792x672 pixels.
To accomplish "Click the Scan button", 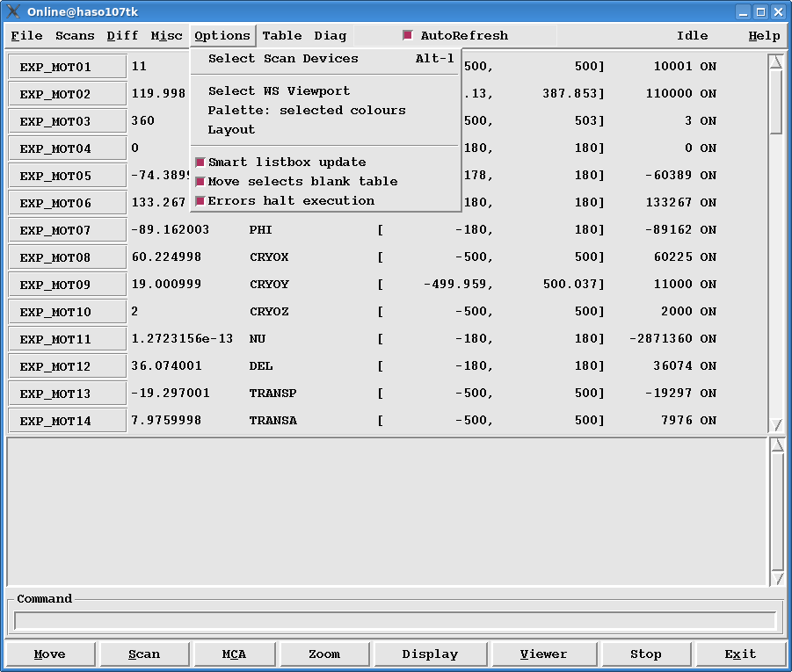I will [x=144, y=654].
